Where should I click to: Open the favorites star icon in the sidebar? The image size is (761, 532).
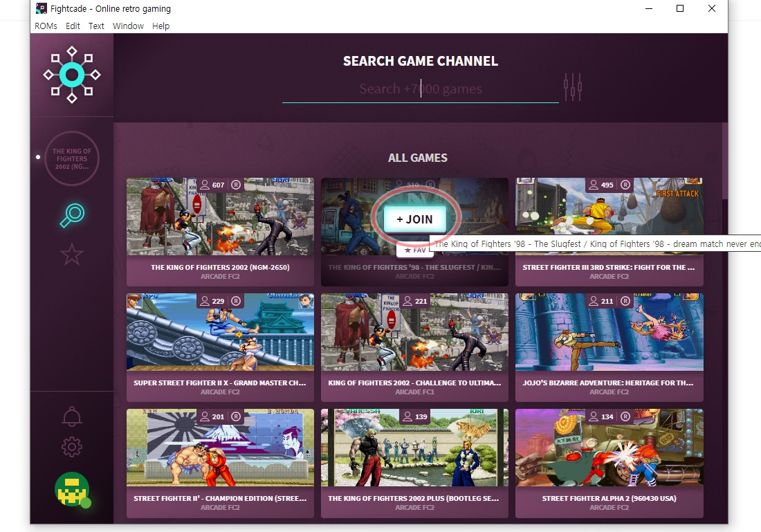coord(72,255)
